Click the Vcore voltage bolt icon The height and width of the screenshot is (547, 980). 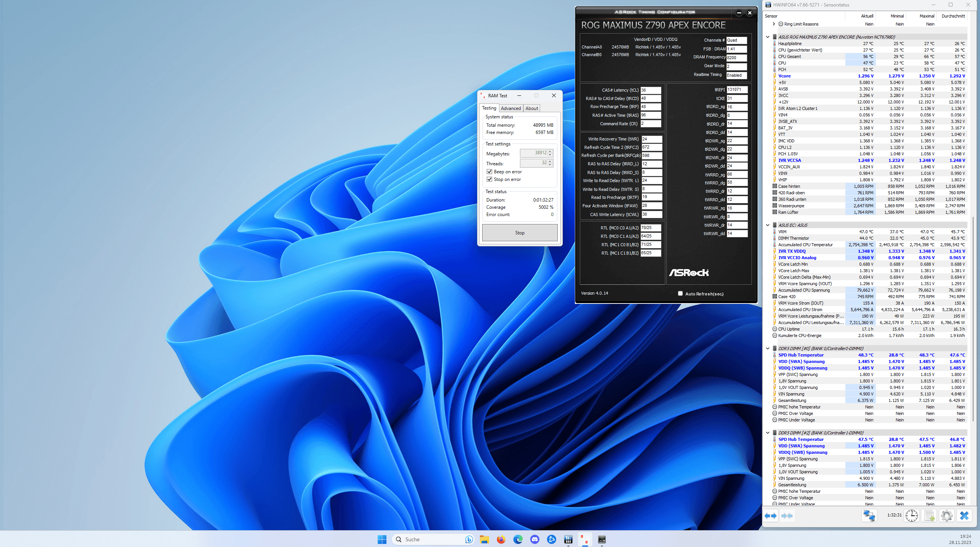click(775, 76)
